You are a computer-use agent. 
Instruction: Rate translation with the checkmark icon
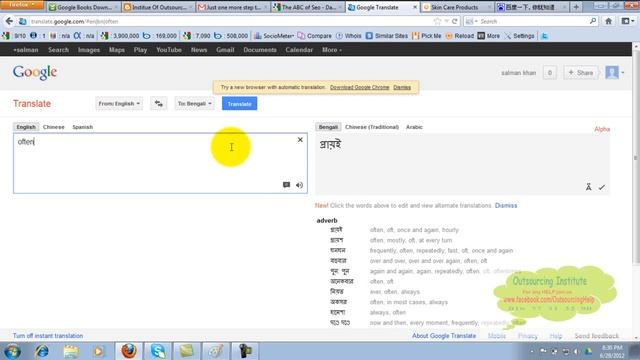click(602, 187)
